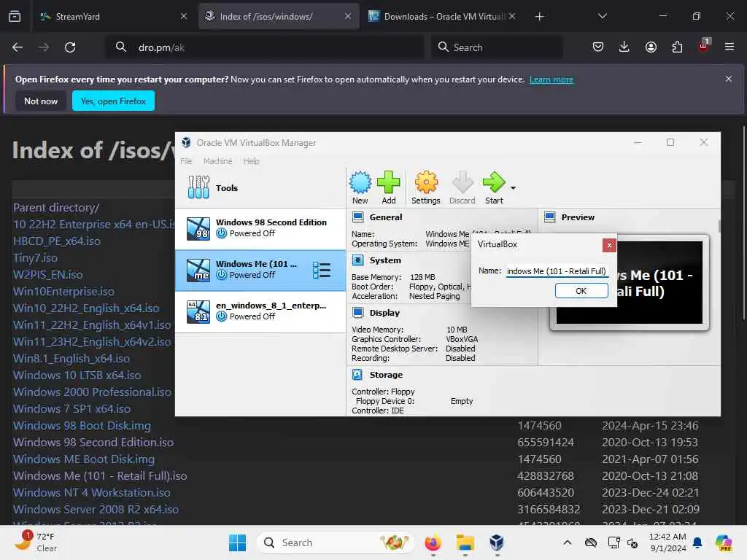This screenshot has width=747, height=560.
Task: Open Firefox from the taskbar
Action: pyautogui.click(x=433, y=542)
